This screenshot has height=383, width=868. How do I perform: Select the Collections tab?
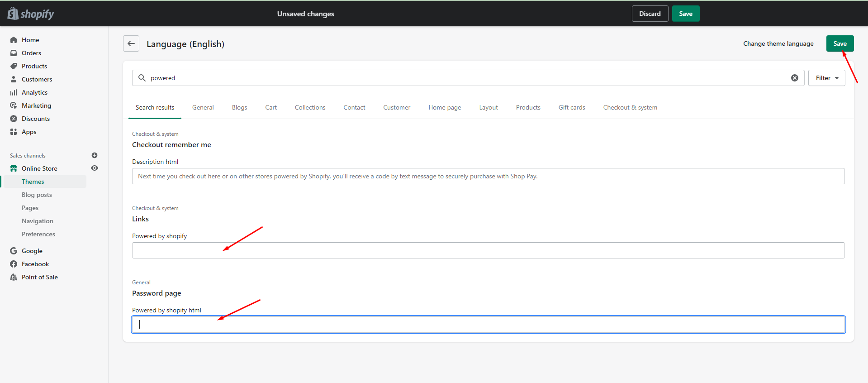point(310,107)
